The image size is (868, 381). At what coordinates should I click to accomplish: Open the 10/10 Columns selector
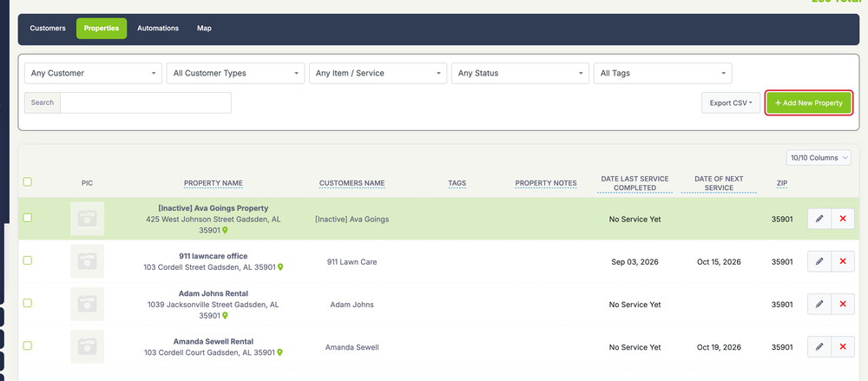(x=819, y=158)
